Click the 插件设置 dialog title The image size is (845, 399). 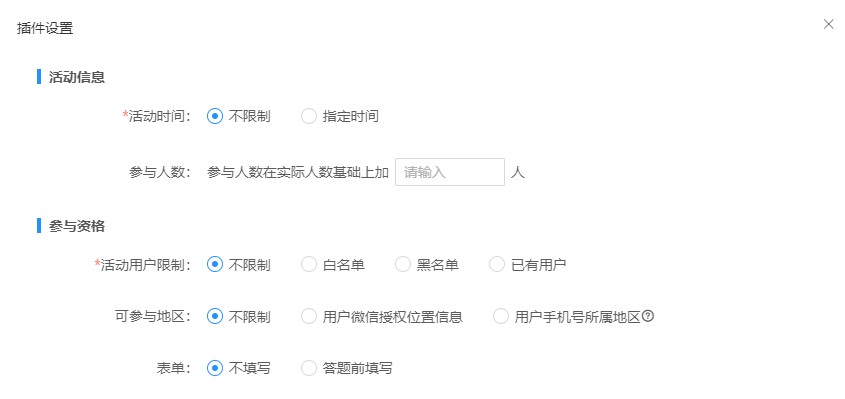pos(45,29)
